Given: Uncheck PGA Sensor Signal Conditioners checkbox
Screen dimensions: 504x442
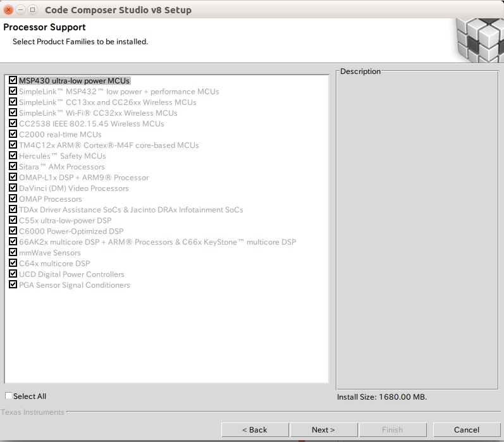Looking at the screenshot, I should [13, 285].
